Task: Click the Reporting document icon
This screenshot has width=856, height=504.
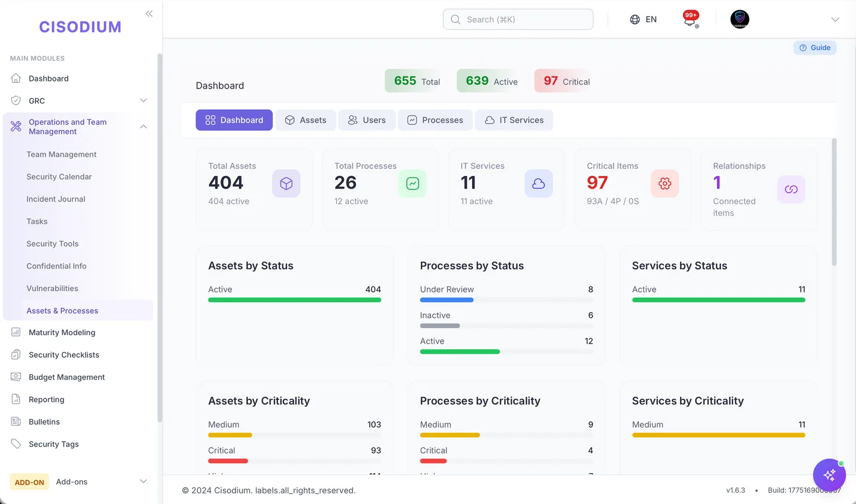Action: [16, 399]
